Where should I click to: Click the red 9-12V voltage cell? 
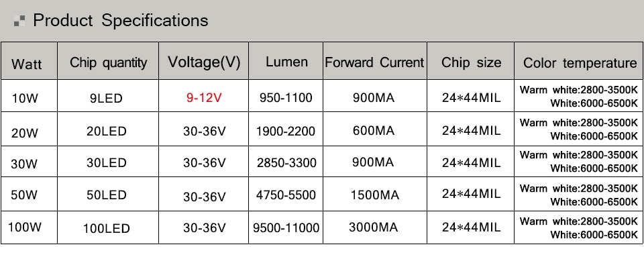click(204, 98)
